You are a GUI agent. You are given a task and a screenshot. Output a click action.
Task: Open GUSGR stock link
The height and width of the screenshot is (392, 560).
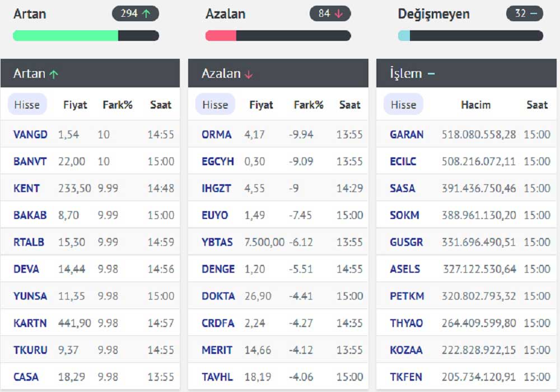(407, 242)
